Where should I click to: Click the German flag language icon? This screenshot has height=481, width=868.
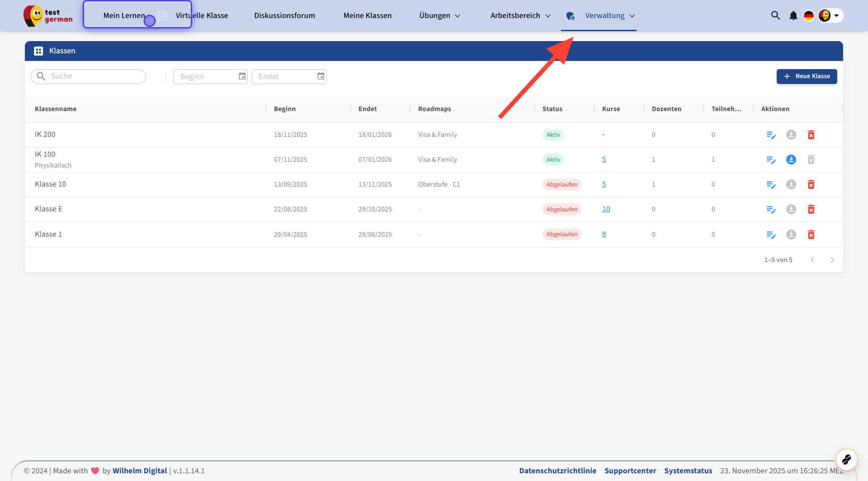808,16
